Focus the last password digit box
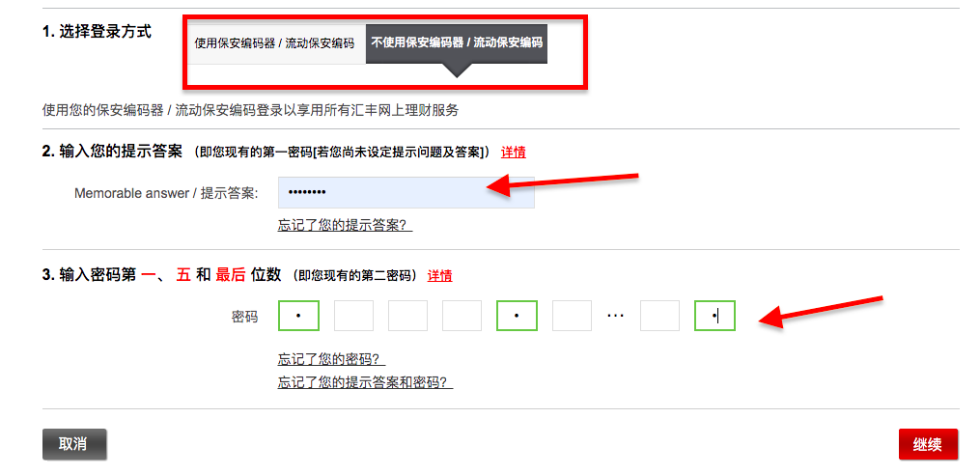The height and width of the screenshot is (474, 980). 715,316
